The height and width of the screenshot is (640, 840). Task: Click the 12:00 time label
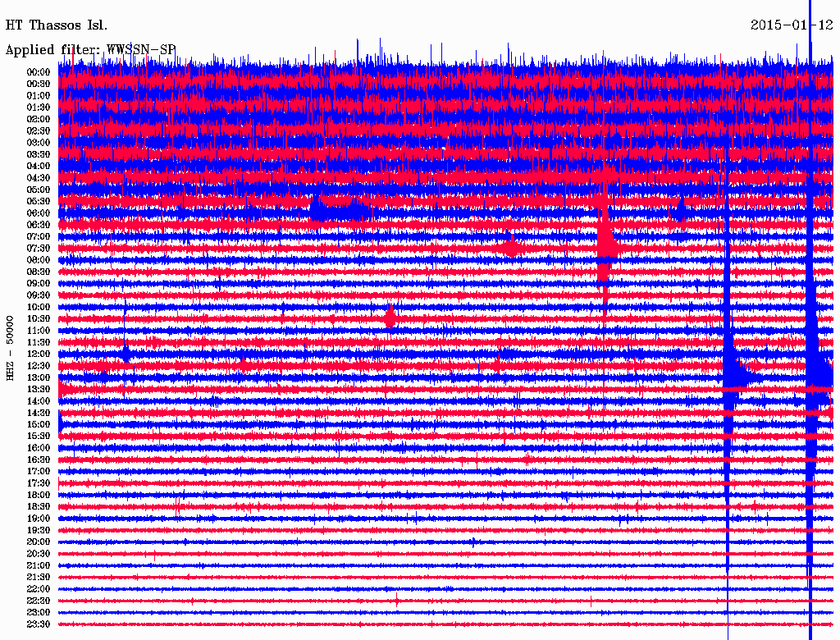39,354
